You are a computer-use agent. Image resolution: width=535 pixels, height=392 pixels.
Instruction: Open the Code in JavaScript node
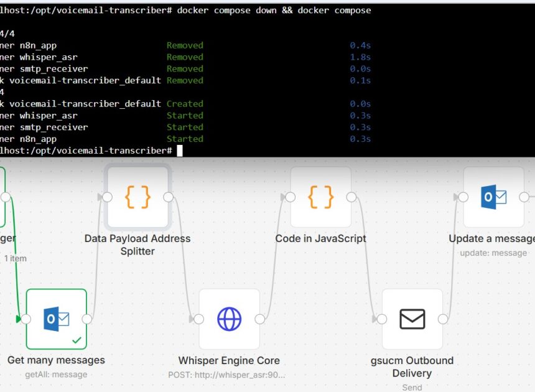point(321,197)
